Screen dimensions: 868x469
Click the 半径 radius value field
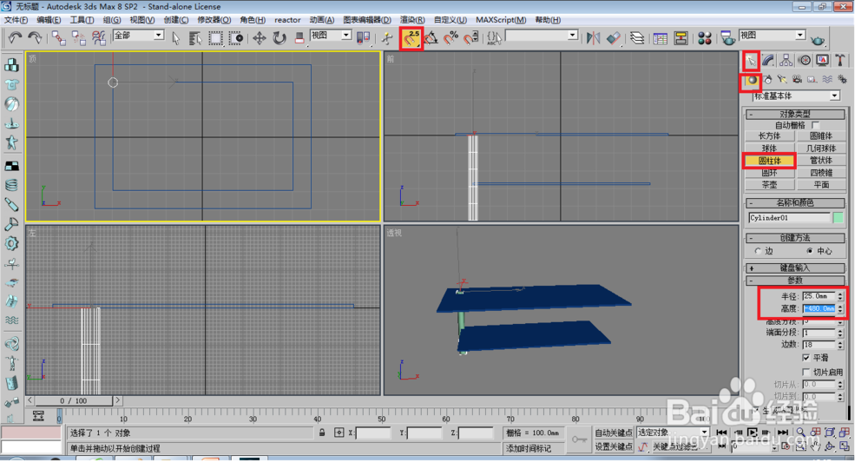point(819,296)
